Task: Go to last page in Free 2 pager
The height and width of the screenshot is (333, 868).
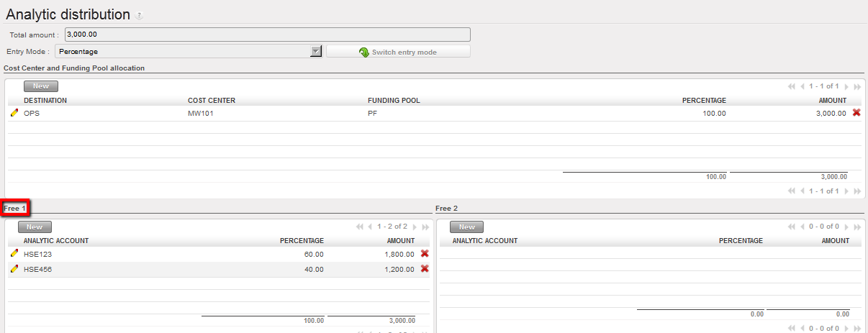Action: pos(857,227)
